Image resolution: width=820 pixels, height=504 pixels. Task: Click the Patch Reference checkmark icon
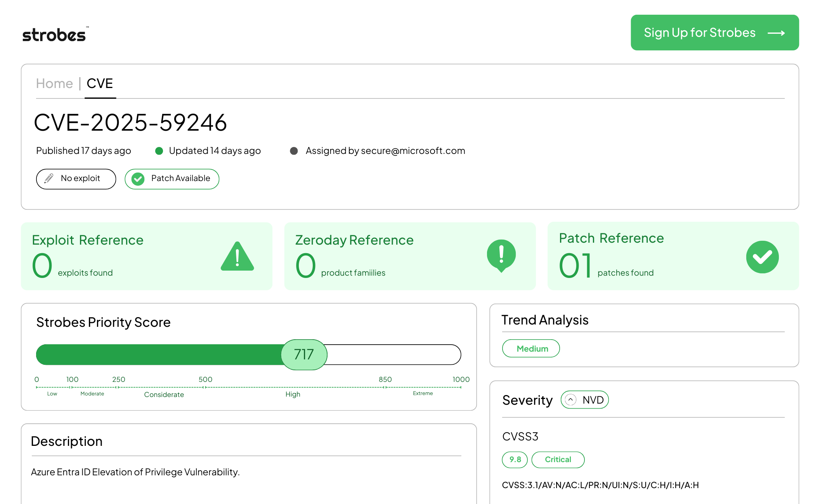click(x=762, y=257)
